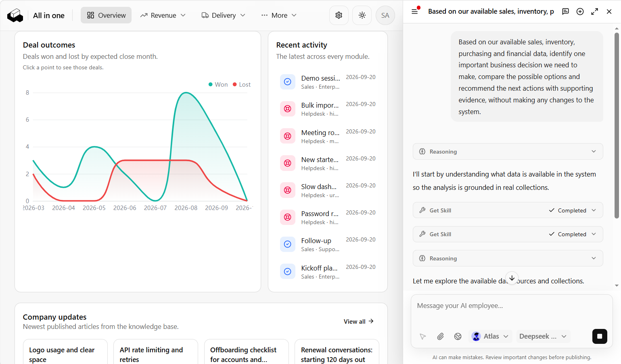Image resolution: width=621 pixels, height=364 pixels.
Task: Click the Won peak at 2026-08 on chart
Action: (186, 93)
